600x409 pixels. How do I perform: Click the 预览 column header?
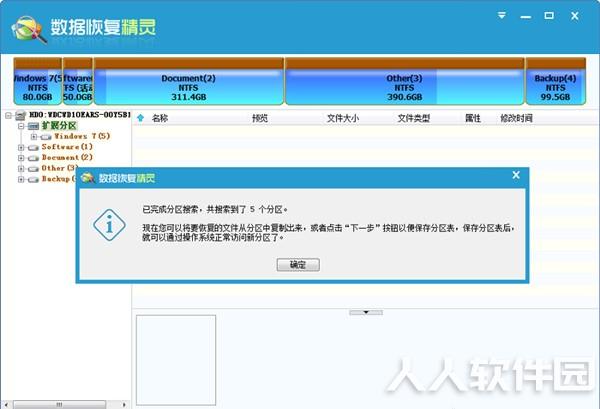(x=260, y=118)
